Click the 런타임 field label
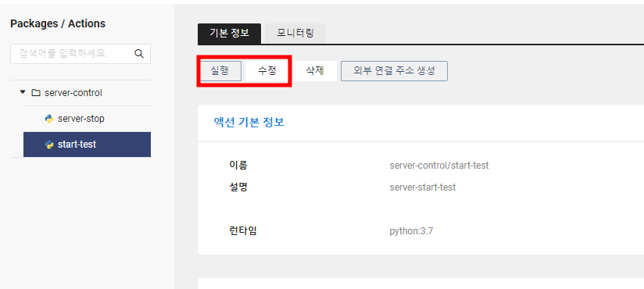 (x=243, y=231)
